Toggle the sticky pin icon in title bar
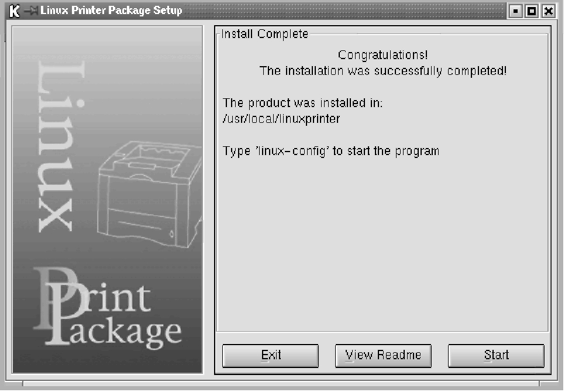Screen dimensions: 565x392 pyautogui.click(x=30, y=11)
